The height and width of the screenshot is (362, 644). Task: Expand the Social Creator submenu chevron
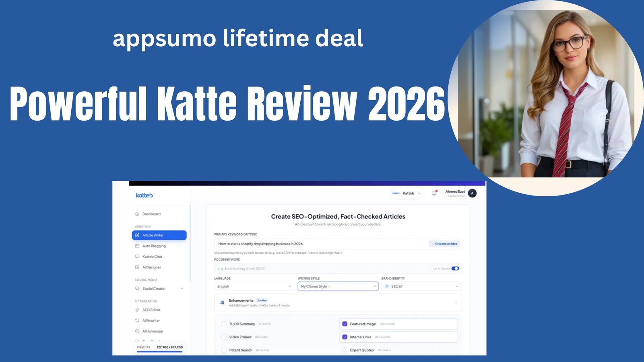coord(182,288)
